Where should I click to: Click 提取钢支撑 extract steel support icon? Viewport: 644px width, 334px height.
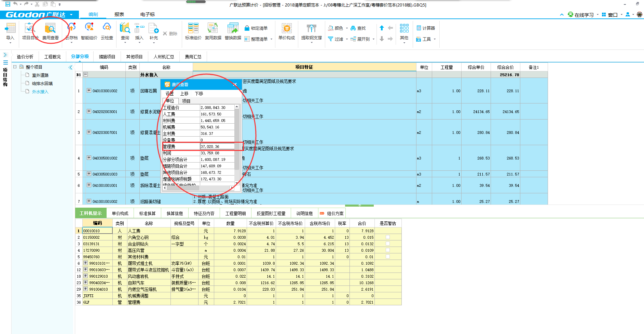pos(311,28)
